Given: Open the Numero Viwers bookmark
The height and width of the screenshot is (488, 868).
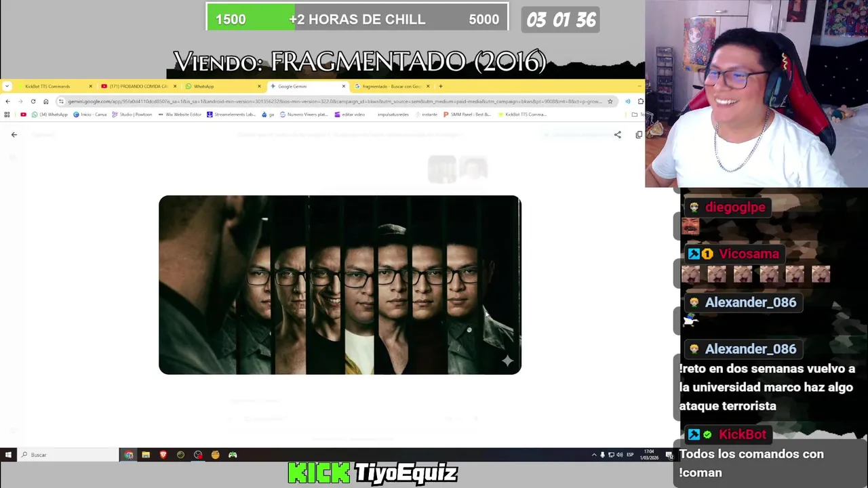Looking at the screenshot, I should pos(303,115).
